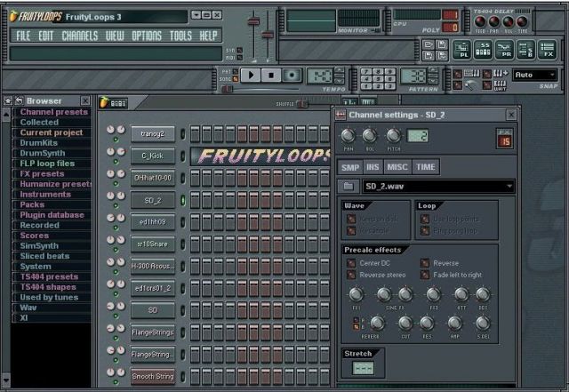Open the TOOLS menu
Viewport: 569px width, 392px height.
[180, 36]
